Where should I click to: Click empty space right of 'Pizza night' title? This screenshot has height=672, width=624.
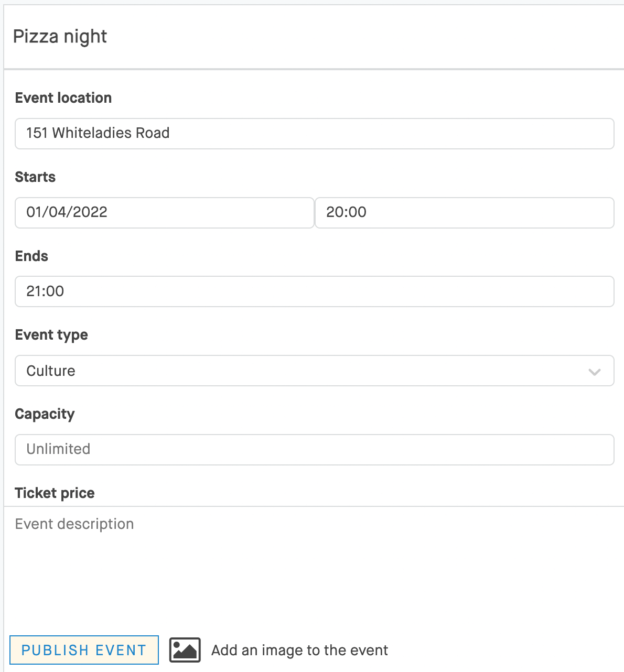(367, 37)
